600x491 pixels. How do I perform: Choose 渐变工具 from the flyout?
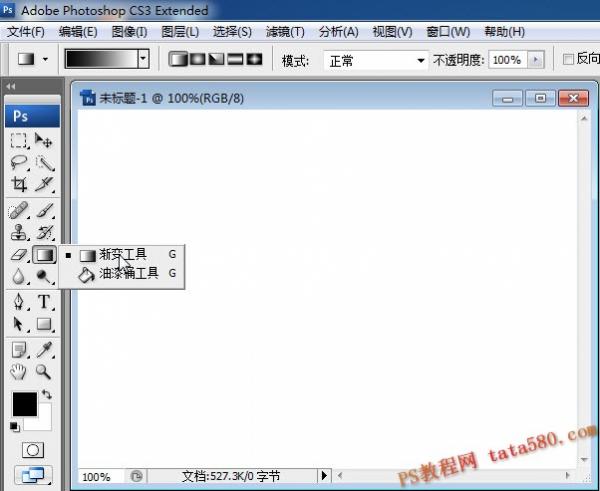122,254
